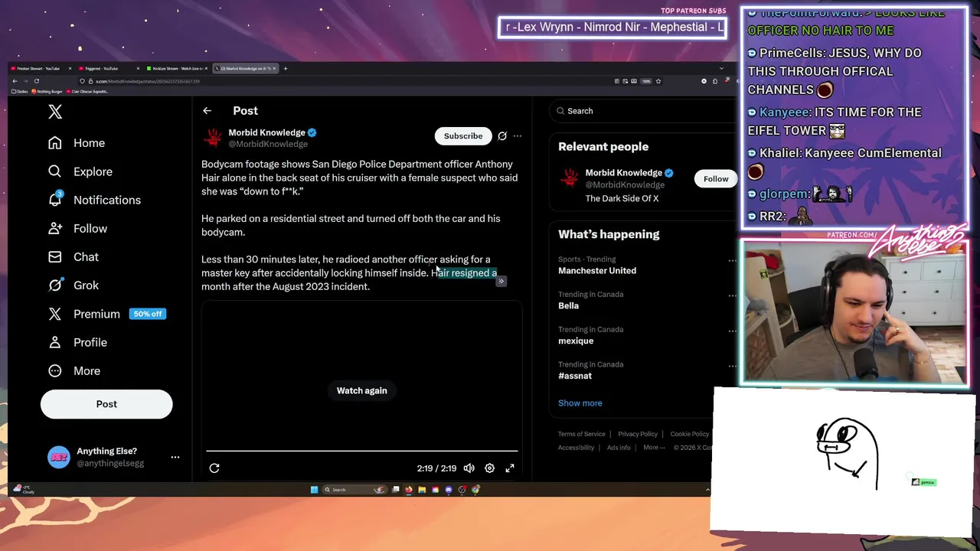Click the white Post button

tap(106, 404)
